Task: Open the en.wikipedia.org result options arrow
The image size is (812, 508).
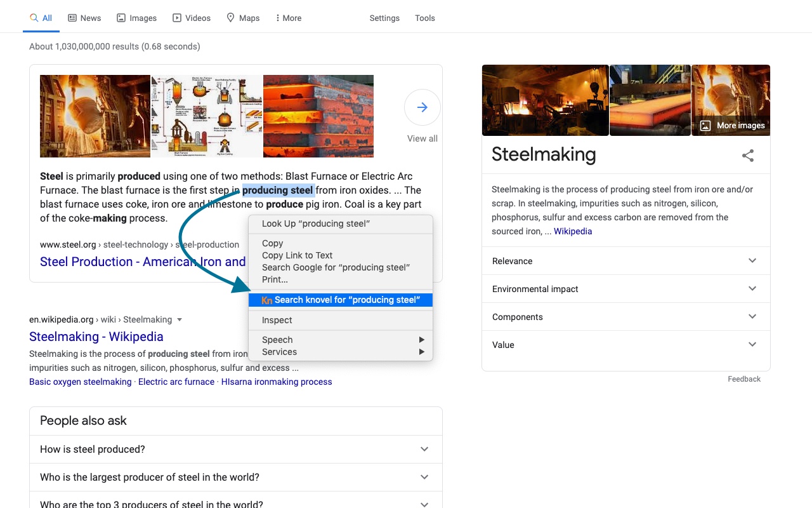Action: pyautogui.click(x=180, y=319)
